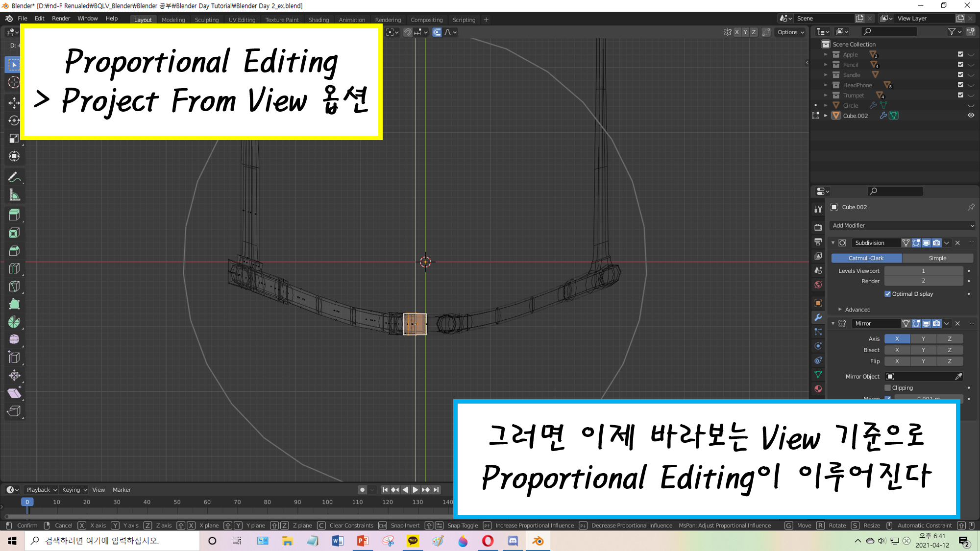Select the Knife tool
The height and width of the screenshot is (551, 980).
click(x=14, y=287)
